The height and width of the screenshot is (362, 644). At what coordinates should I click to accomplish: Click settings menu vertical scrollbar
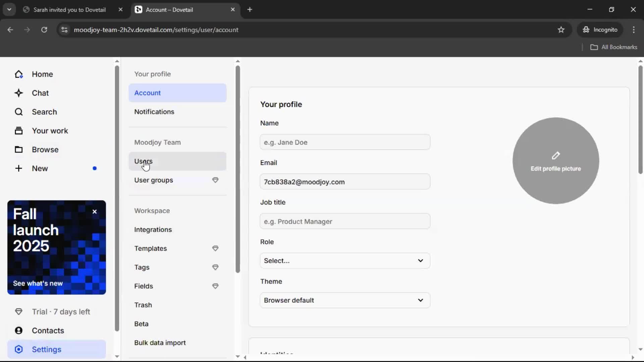click(238, 168)
